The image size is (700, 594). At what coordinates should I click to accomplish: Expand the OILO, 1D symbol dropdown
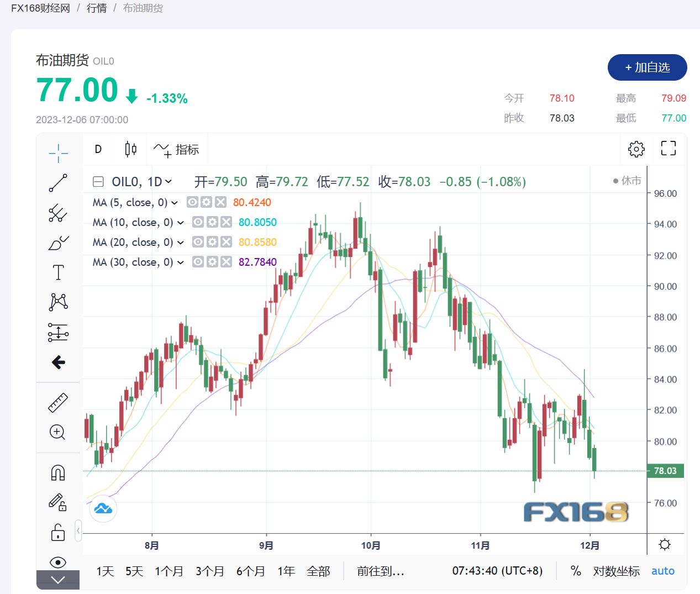(x=169, y=182)
